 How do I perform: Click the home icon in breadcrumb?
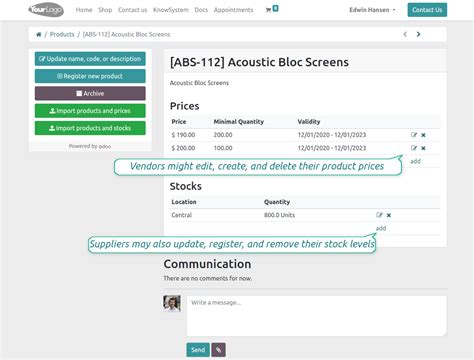39,34
